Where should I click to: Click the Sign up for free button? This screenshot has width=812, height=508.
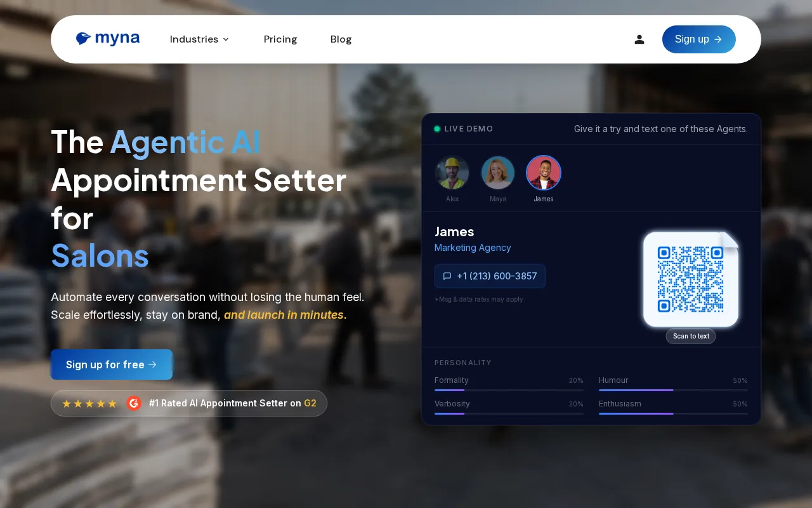click(112, 364)
